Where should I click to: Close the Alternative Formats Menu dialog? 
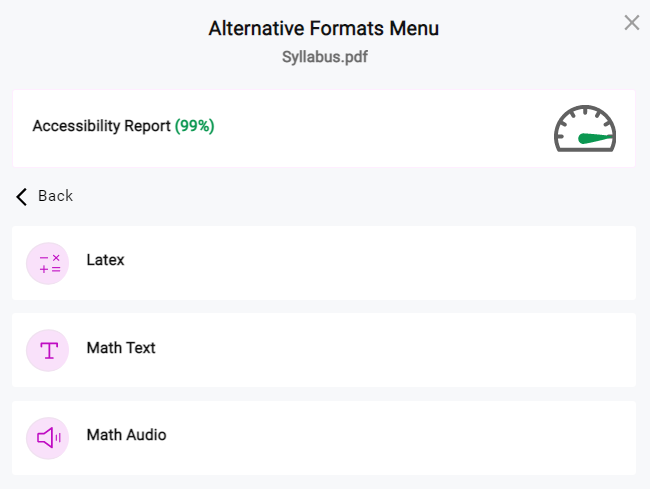[632, 23]
